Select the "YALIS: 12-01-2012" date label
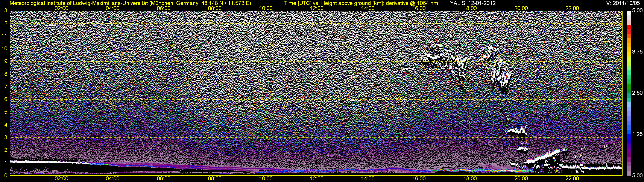The width and height of the screenshot is (644, 182). click(x=473, y=3)
